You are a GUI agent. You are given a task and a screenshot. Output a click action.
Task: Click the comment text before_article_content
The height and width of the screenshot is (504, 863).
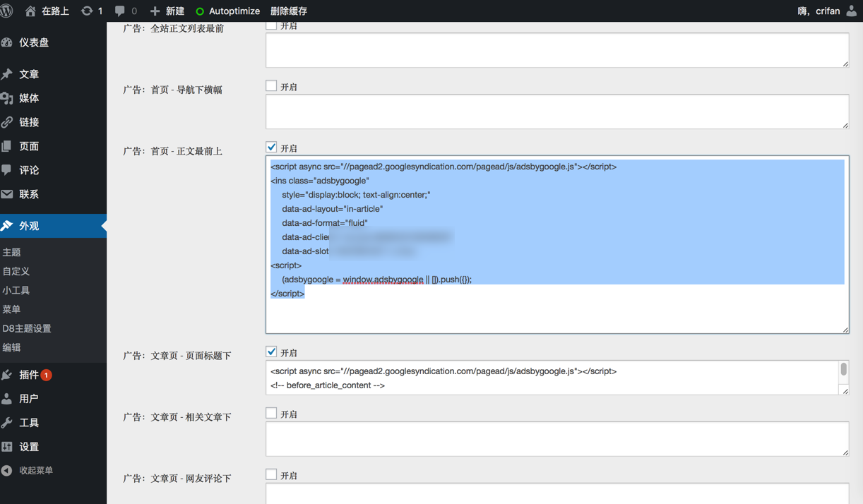click(328, 385)
